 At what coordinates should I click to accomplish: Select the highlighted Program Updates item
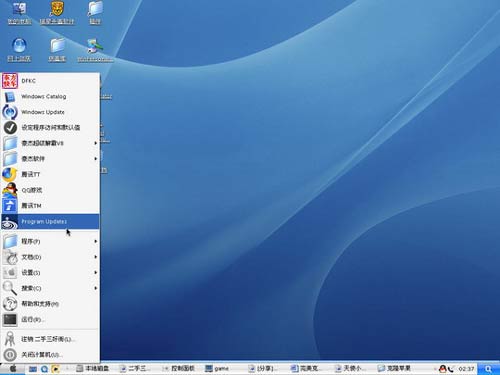(50, 221)
